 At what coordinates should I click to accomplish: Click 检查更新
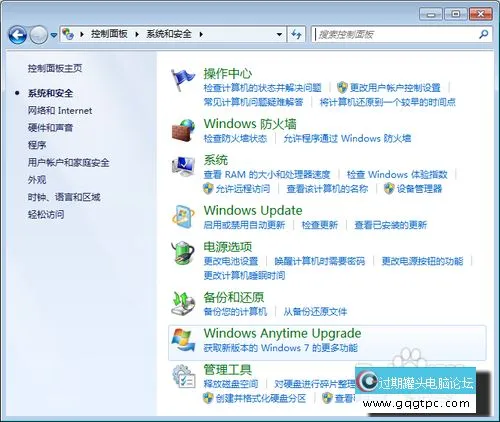pos(320,225)
